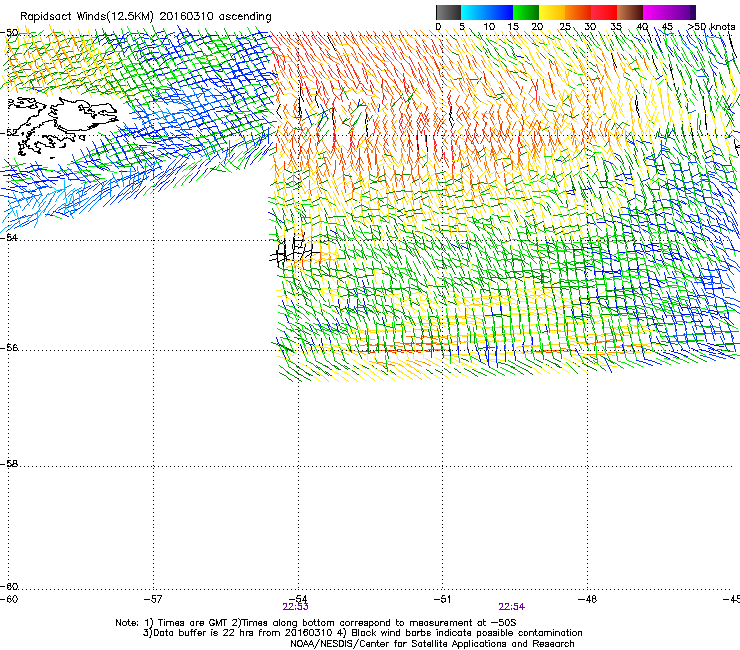Click the '-51' longitude axis label
This screenshot has width=740, height=650.
(x=442, y=599)
